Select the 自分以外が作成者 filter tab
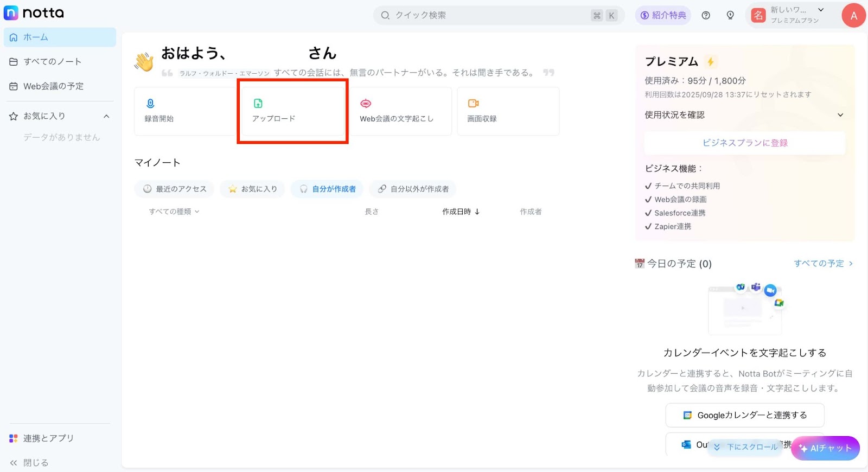 pyautogui.click(x=412, y=189)
